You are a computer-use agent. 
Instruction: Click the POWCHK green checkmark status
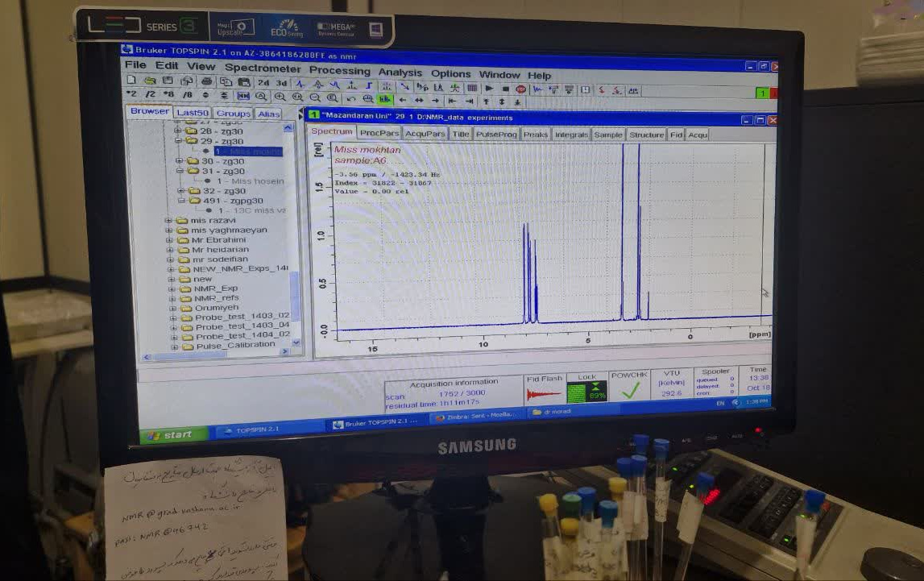630,390
